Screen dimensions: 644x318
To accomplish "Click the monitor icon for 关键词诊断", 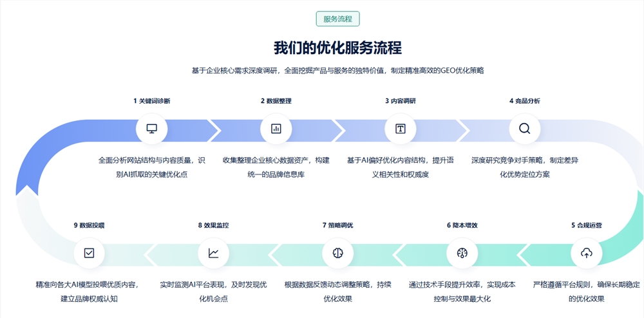I will (152, 129).
